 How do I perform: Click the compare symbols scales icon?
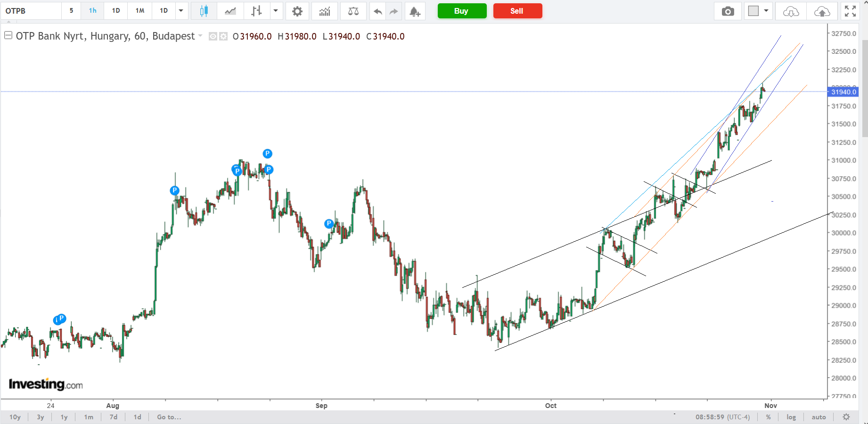pos(353,11)
